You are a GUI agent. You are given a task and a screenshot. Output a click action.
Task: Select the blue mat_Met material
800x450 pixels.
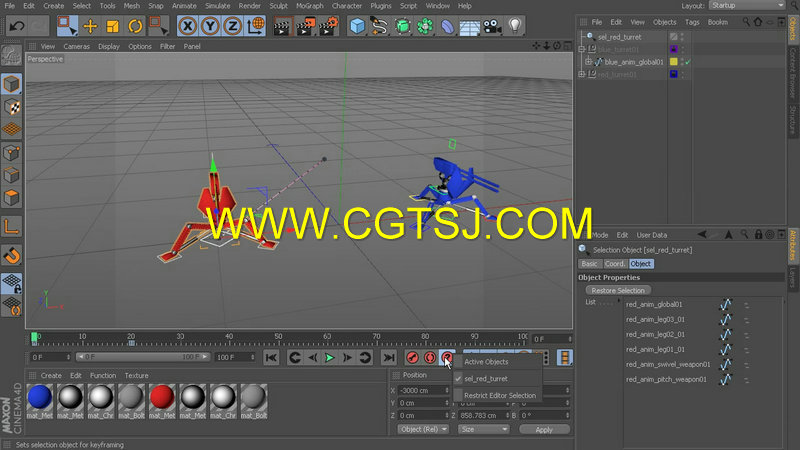(x=40, y=397)
